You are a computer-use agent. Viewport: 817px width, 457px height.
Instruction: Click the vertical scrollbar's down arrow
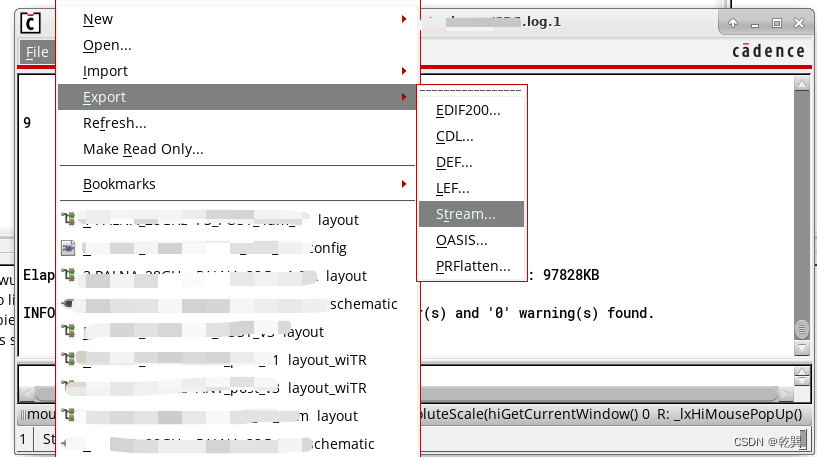coord(801,346)
